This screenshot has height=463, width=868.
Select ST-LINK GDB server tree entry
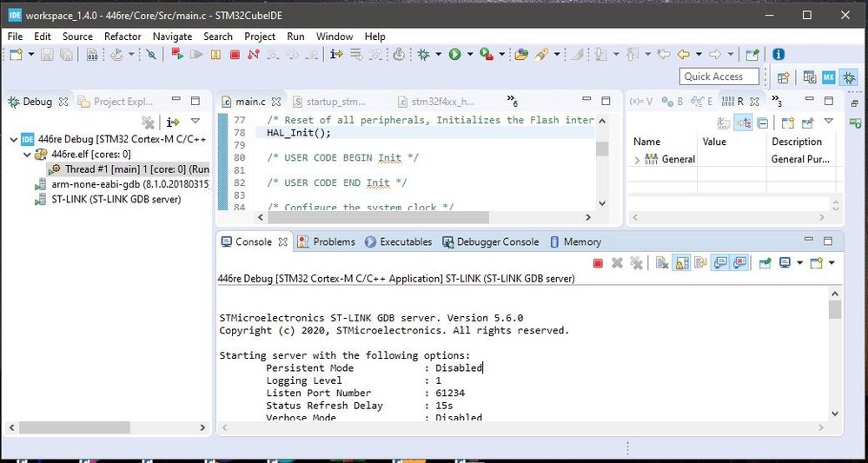click(108, 199)
